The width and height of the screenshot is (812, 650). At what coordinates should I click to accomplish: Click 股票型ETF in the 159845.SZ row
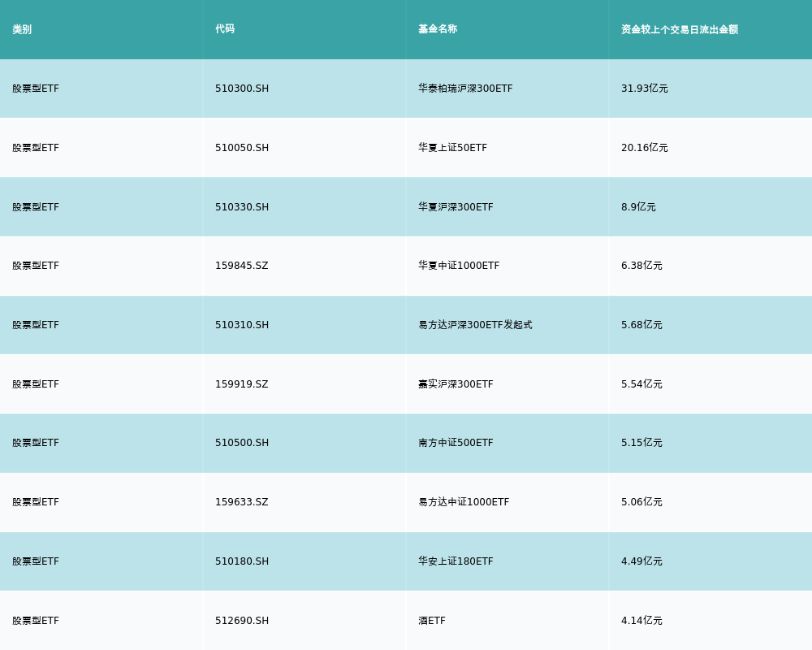[x=36, y=266]
